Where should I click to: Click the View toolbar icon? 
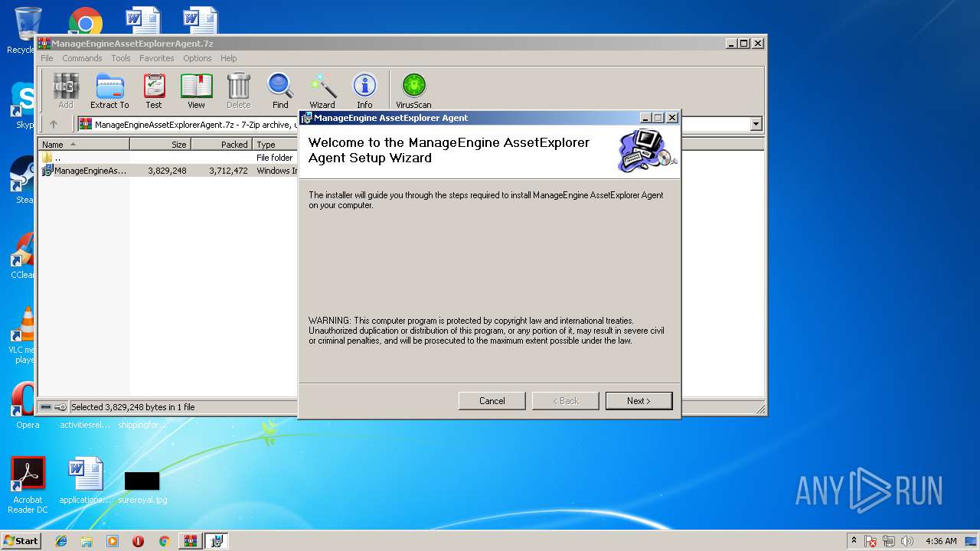point(196,91)
